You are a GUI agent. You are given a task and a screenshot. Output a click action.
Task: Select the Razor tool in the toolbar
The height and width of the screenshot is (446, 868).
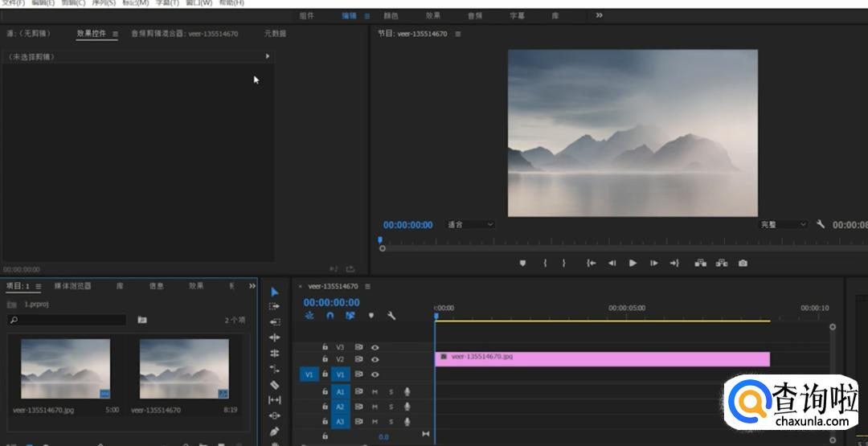274,384
